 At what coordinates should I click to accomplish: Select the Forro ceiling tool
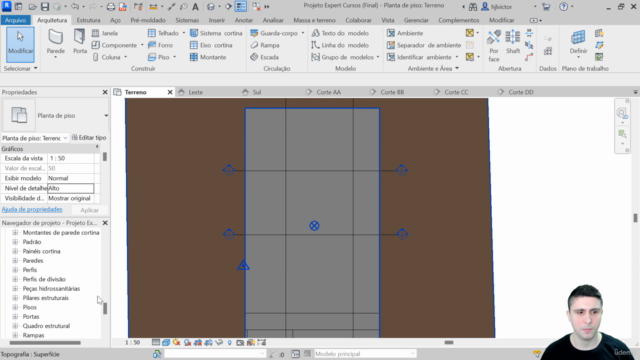point(160,45)
